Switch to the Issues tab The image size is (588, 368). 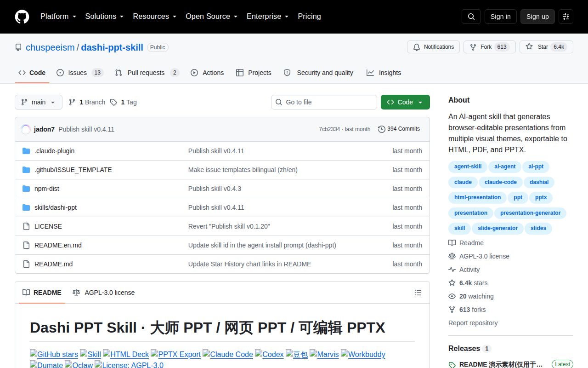click(80, 73)
